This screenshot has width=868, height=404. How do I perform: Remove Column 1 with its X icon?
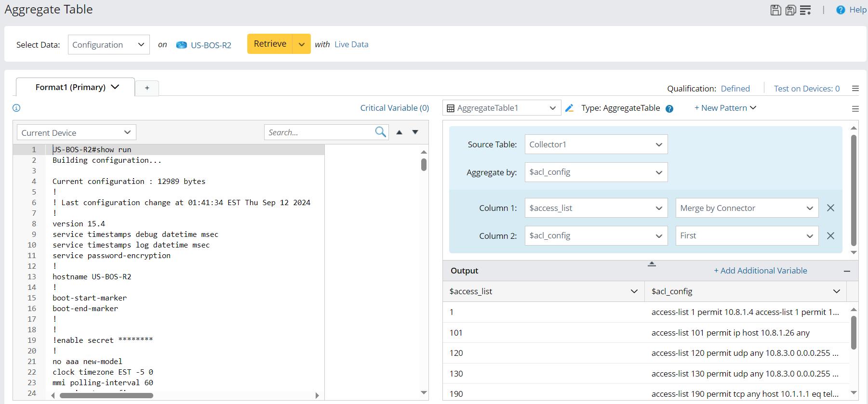click(x=830, y=208)
